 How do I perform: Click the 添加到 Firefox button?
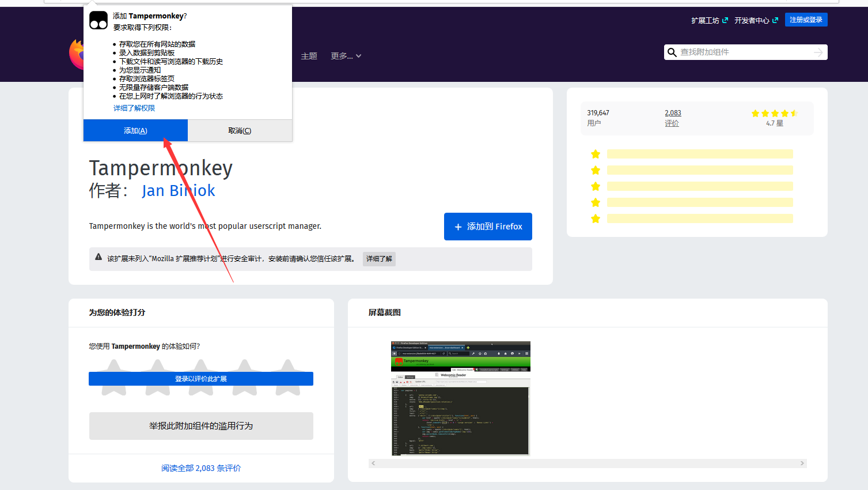tap(488, 227)
